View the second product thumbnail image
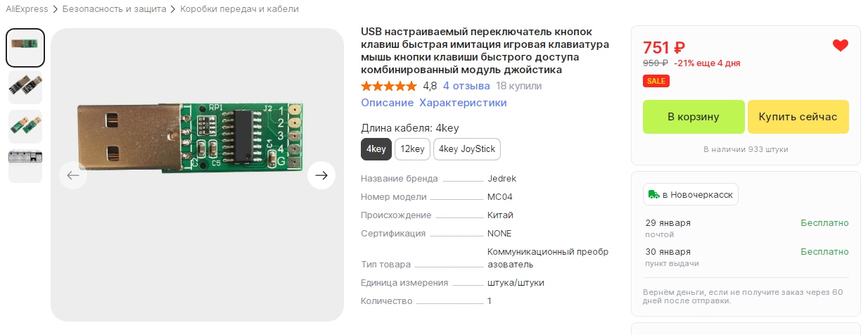This screenshot has width=868, height=335. [25, 87]
